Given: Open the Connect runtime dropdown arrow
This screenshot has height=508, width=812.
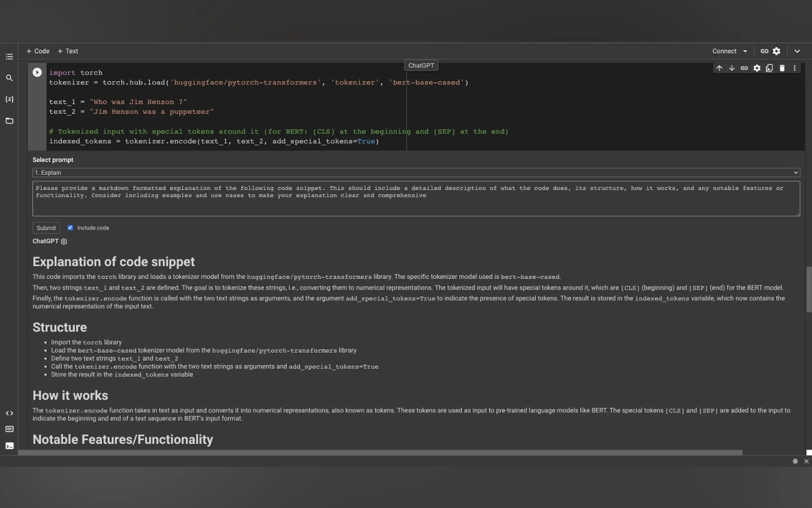Looking at the screenshot, I should coord(745,51).
